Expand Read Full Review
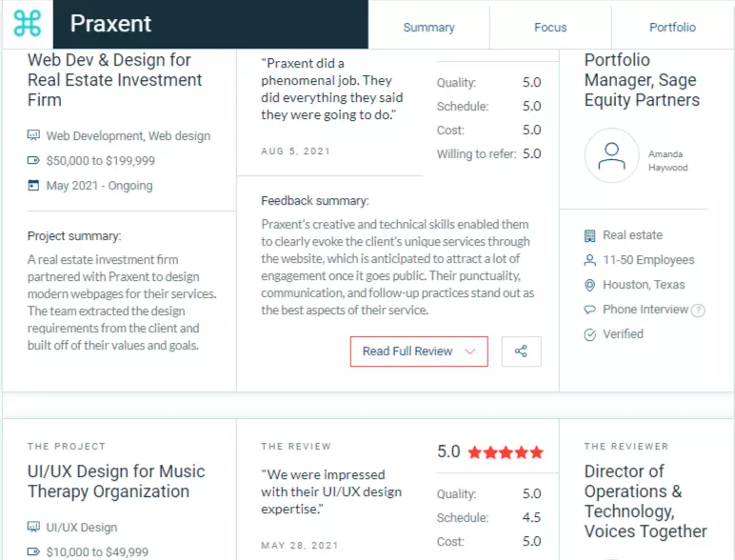The width and height of the screenshot is (735, 560). point(419,351)
